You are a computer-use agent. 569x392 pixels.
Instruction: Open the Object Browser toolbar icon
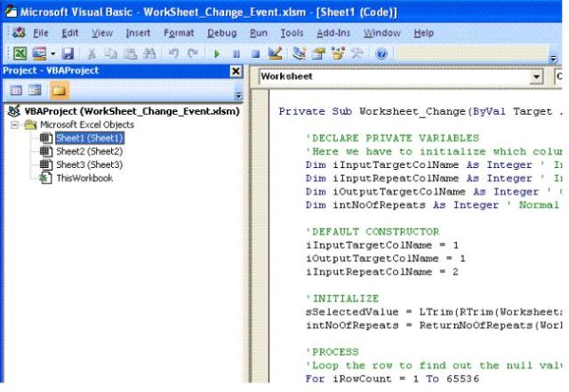(338, 53)
